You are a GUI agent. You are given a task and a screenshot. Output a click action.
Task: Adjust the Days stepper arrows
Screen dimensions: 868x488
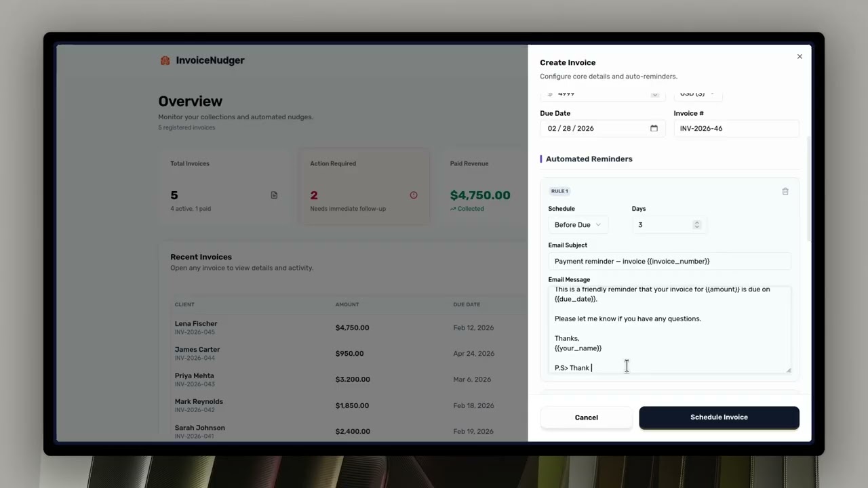[x=696, y=225]
